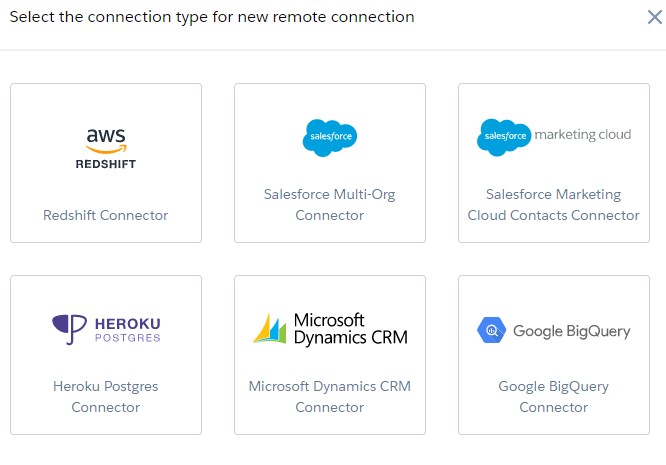This screenshot has height=465, width=666.
Task: Click the AWS Redshift logo
Action: click(106, 149)
